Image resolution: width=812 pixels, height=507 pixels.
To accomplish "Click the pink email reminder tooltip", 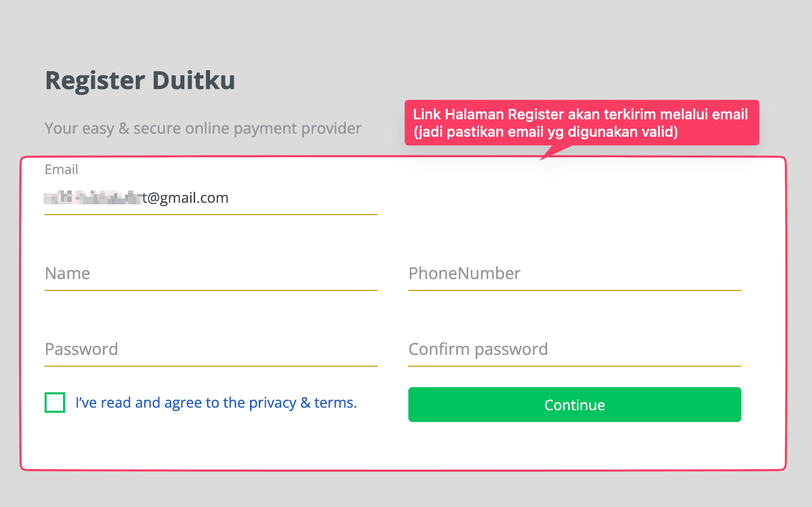I will (581, 123).
